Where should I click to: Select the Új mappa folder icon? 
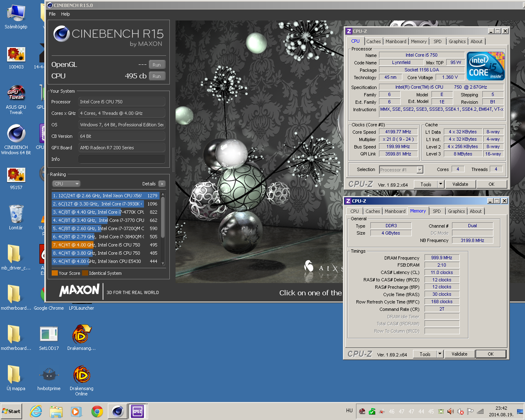16,379
